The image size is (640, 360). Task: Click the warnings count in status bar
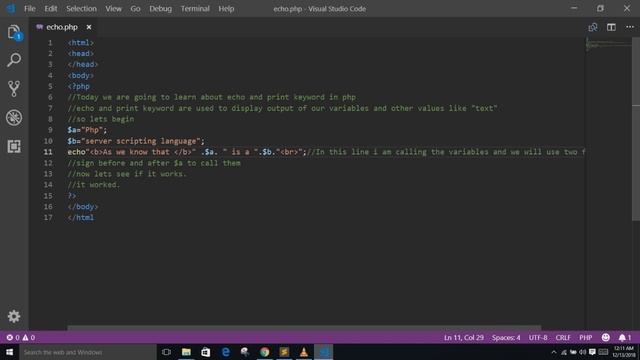pos(29,338)
